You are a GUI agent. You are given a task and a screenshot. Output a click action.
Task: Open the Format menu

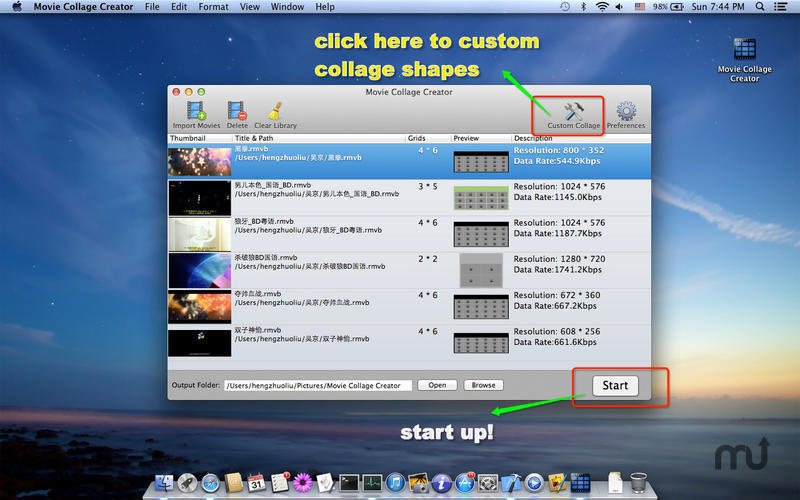coord(213,7)
